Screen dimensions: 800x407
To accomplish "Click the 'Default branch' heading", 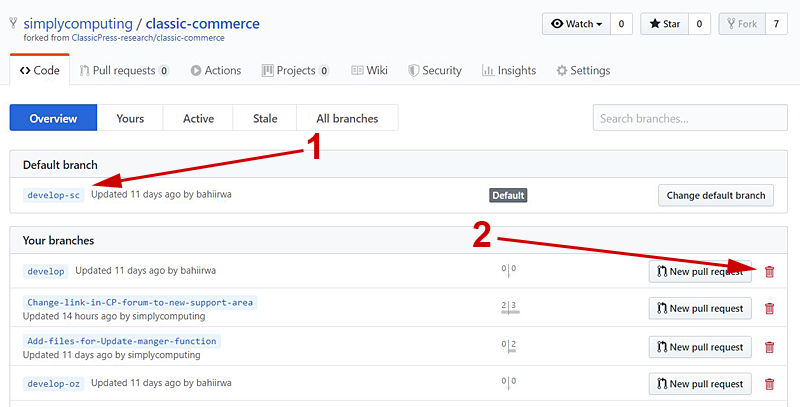I will (x=60, y=165).
